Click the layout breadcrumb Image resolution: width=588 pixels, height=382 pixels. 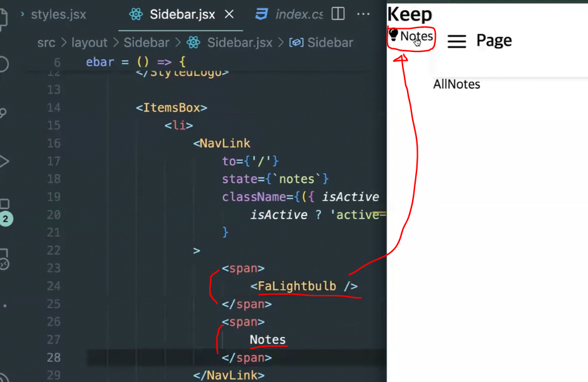pyautogui.click(x=90, y=43)
